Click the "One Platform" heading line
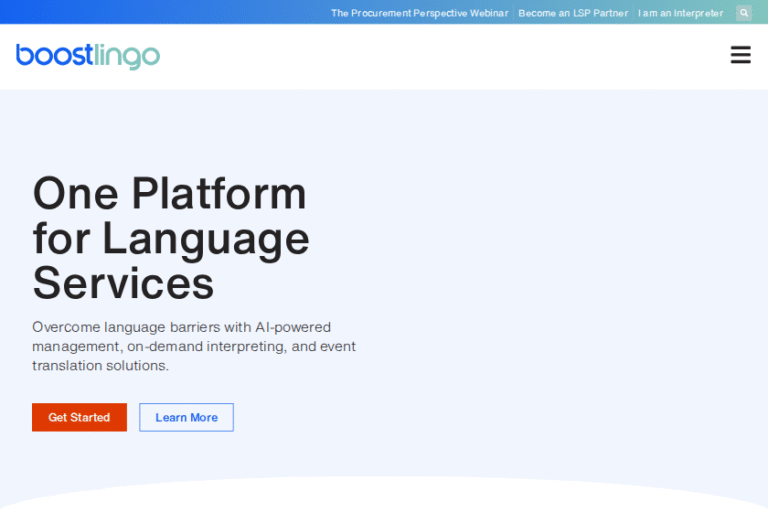The height and width of the screenshot is (512, 768). click(169, 192)
